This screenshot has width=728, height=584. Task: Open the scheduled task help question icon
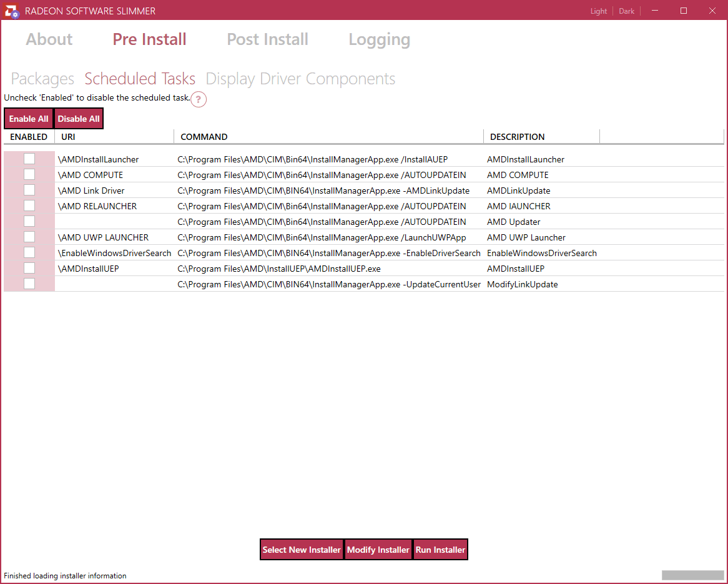199,99
